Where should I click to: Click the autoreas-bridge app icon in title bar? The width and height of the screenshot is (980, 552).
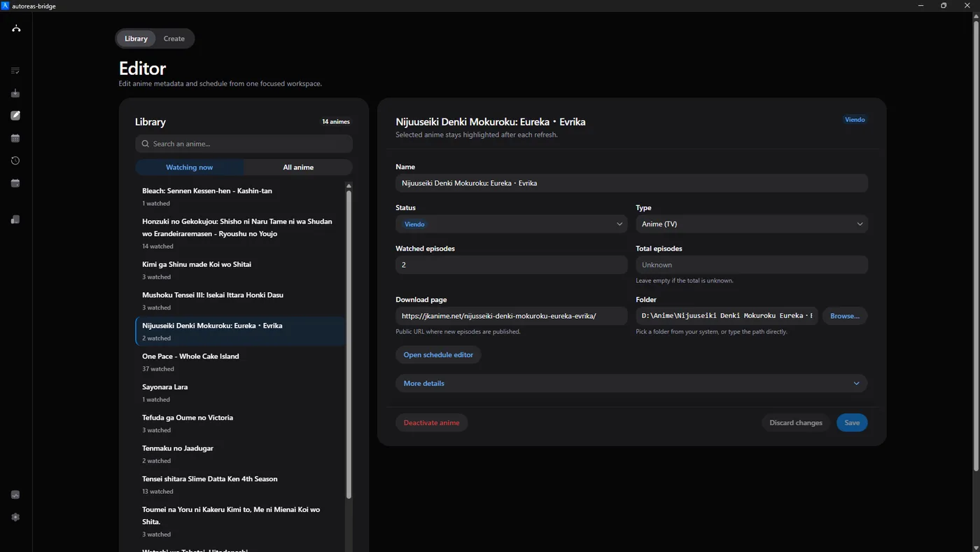pos(6,6)
